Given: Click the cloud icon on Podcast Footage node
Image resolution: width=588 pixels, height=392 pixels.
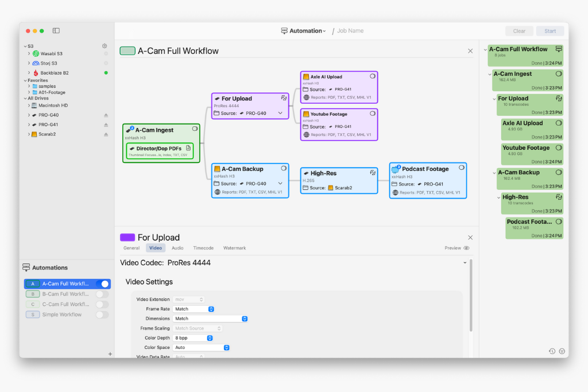Looking at the screenshot, I should coord(396,169).
